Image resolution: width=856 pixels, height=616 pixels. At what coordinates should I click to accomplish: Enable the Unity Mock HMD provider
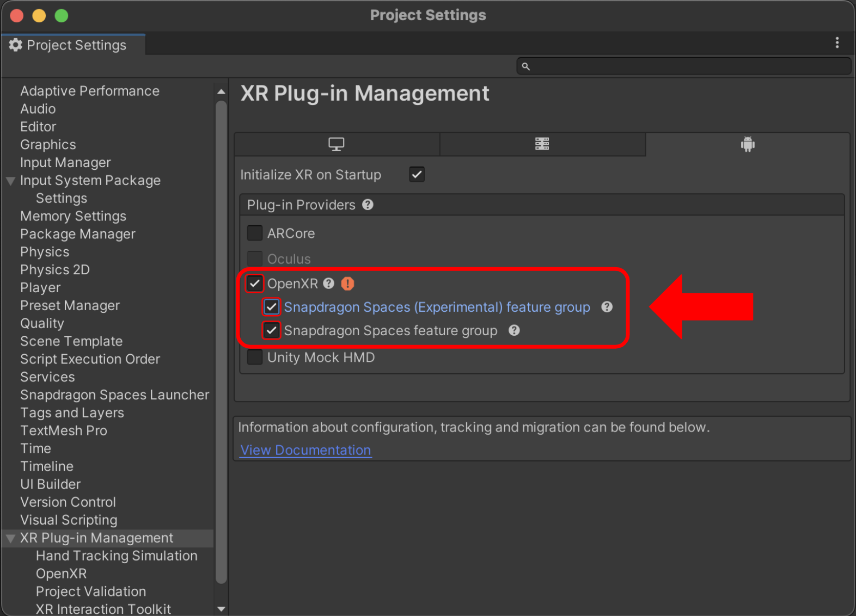[255, 358]
